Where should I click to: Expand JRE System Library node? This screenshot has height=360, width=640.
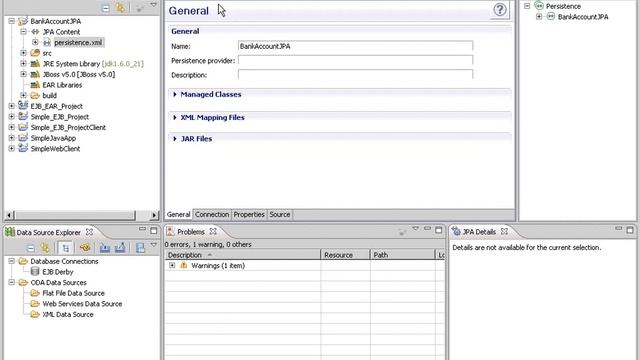pos(23,63)
